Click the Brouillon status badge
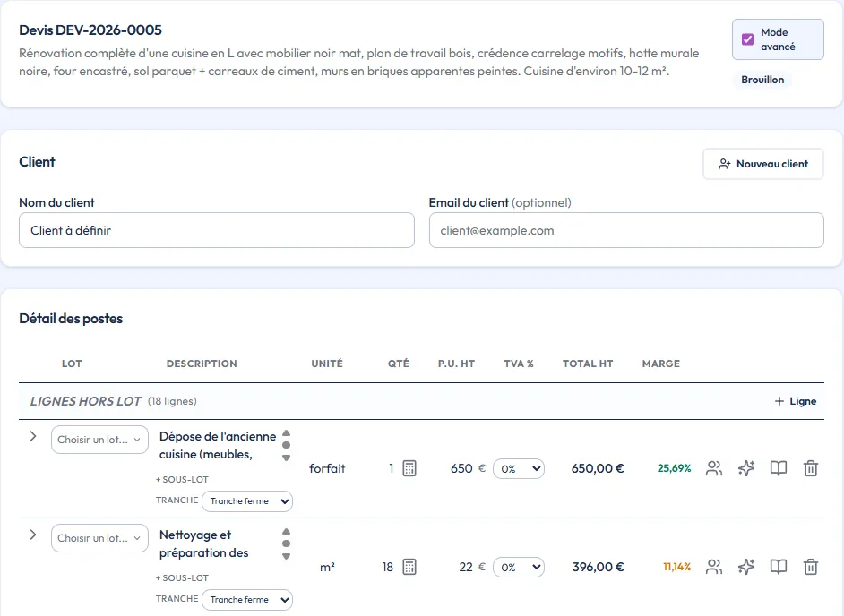The width and height of the screenshot is (844, 616). pyautogui.click(x=762, y=80)
